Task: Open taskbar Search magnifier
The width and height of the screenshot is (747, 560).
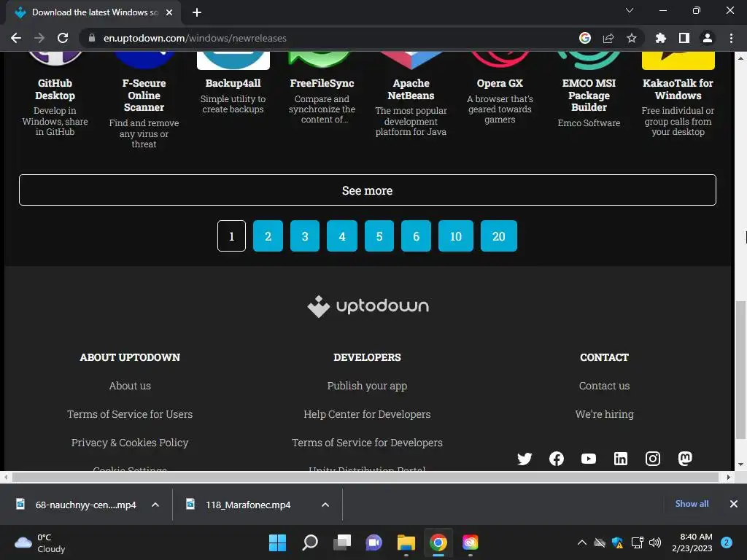Action: coord(309,542)
